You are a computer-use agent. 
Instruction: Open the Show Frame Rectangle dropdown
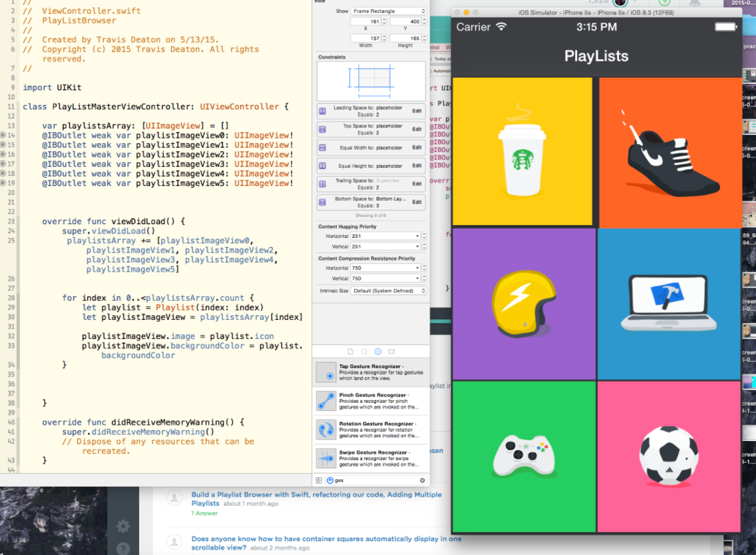coord(389,12)
